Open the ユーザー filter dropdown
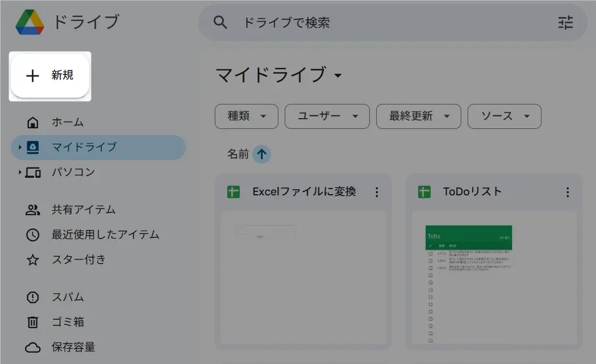Image resolution: width=596 pixels, height=364 pixels. [327, 116]
